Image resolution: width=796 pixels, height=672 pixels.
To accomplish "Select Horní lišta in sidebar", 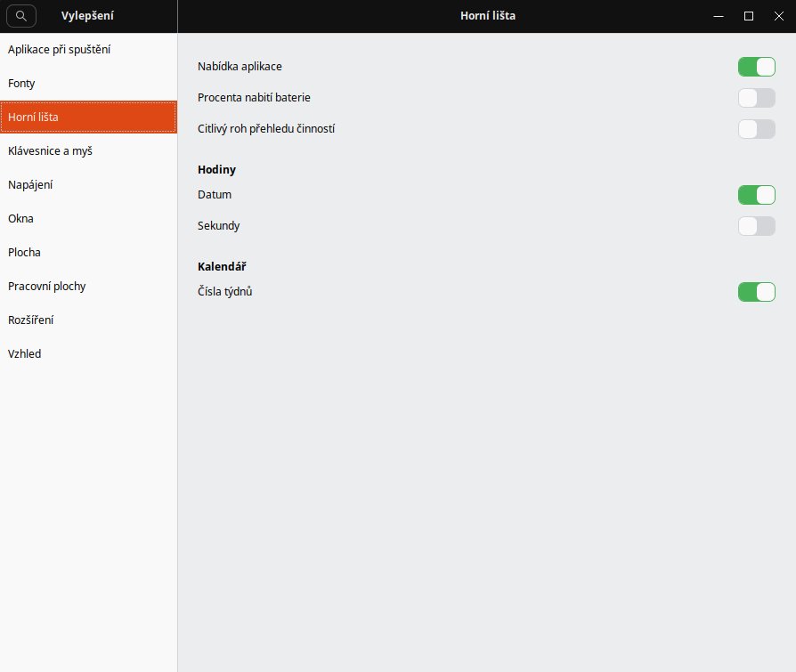I will (x=88, y=117).
